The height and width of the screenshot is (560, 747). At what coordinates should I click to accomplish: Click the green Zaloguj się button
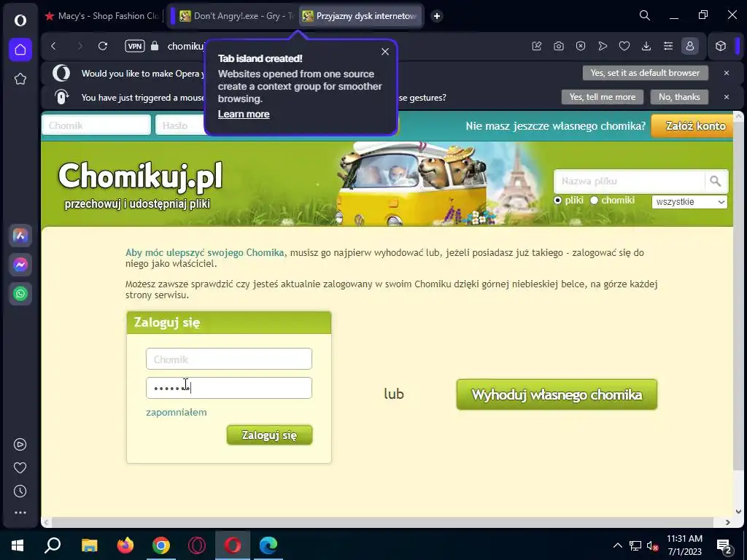tap(269, 435)
